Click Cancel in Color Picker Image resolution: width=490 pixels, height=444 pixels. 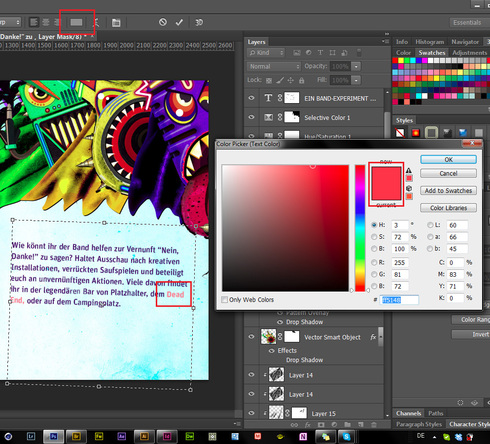[x=448, y=173]
